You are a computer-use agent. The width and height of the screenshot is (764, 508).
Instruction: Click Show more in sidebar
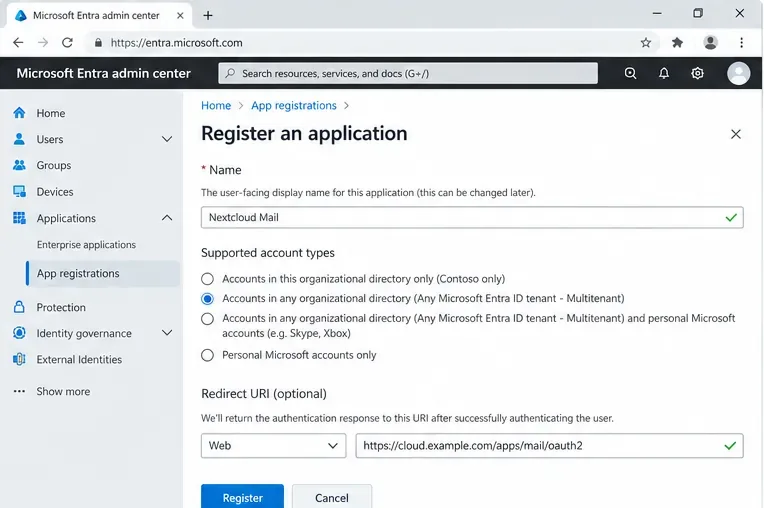click(63, 391)
